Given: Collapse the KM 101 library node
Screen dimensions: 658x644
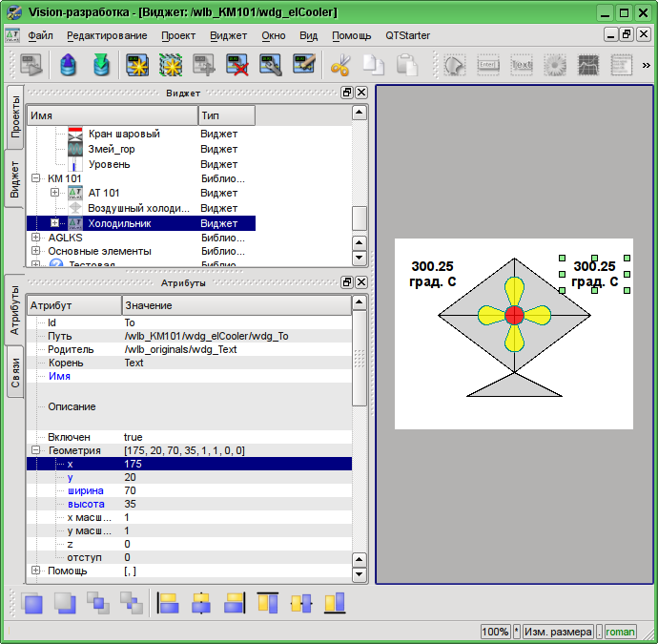Looking at the screenshot, I should coord(36,178).
